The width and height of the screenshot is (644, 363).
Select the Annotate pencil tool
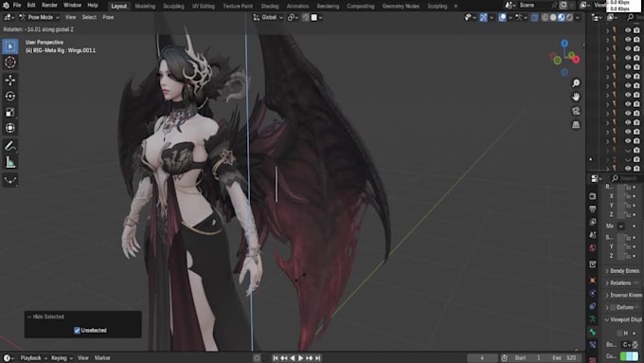pos(10,146)
